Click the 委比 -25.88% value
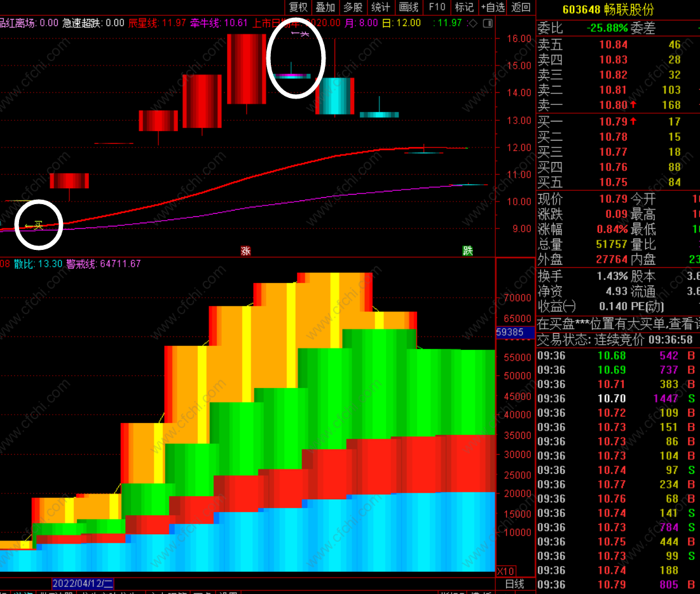Image resolution: width=700 pixels, height=594 pixels. (607, 28)
